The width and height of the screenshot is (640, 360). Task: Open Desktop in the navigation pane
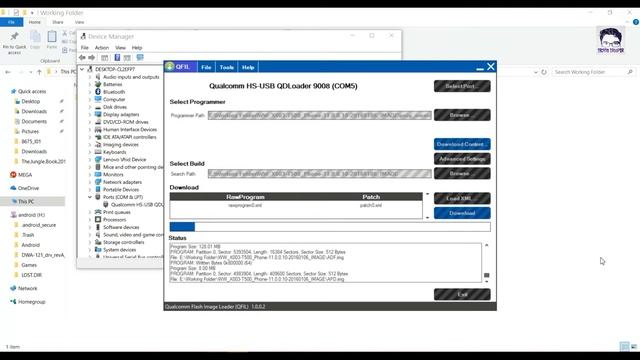click(31, 101)
